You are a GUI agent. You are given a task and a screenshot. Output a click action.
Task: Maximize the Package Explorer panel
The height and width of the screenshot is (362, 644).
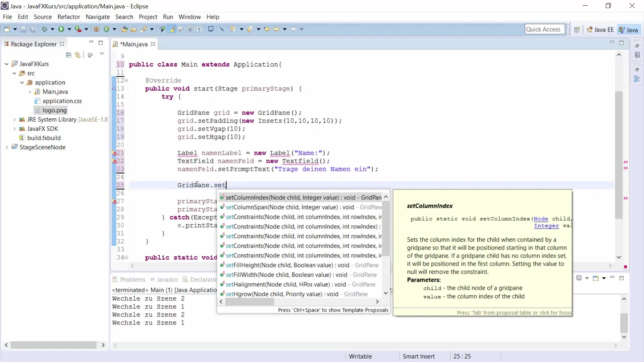point(101,43)
